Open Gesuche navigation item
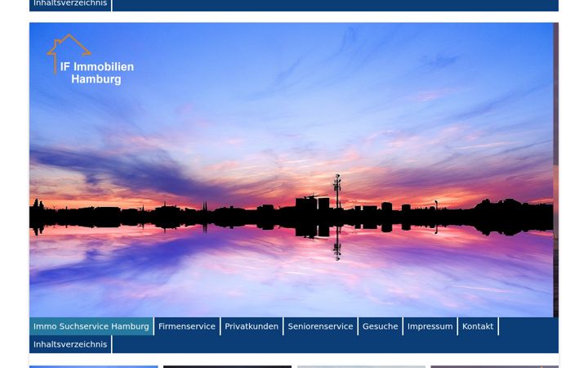 pyautogui.click(x=381, y=326)
